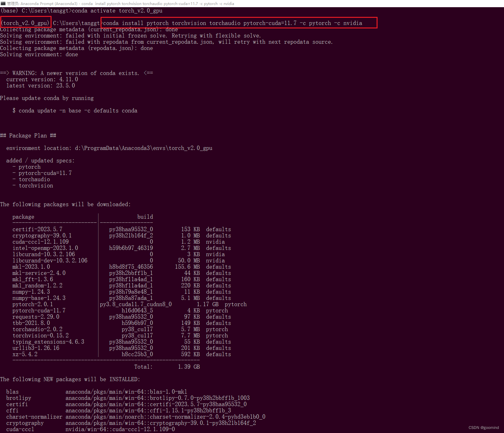
Task: Click the '- torchaudio' spec line
Action: click(31, 179)
